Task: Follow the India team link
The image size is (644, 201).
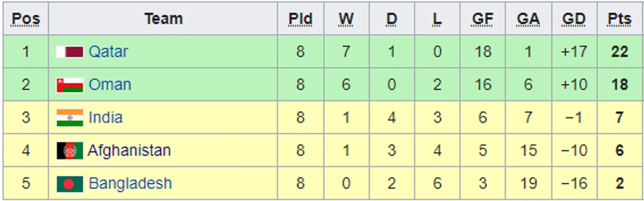Action: coord(105,118)
